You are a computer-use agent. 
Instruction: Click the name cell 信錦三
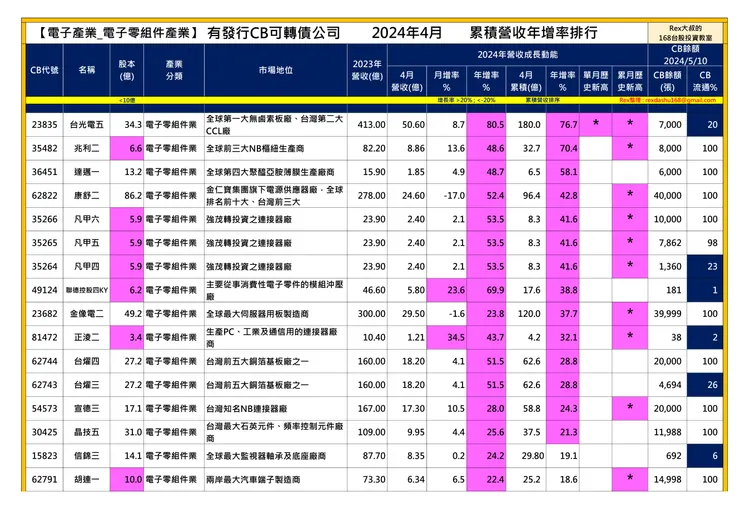[86, 456]
